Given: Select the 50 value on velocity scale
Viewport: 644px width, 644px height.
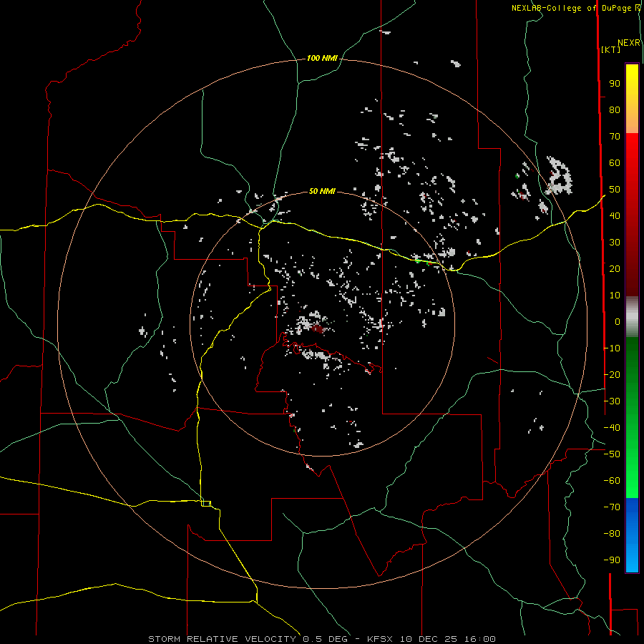Looking at the screenshot, I should 615,190.
